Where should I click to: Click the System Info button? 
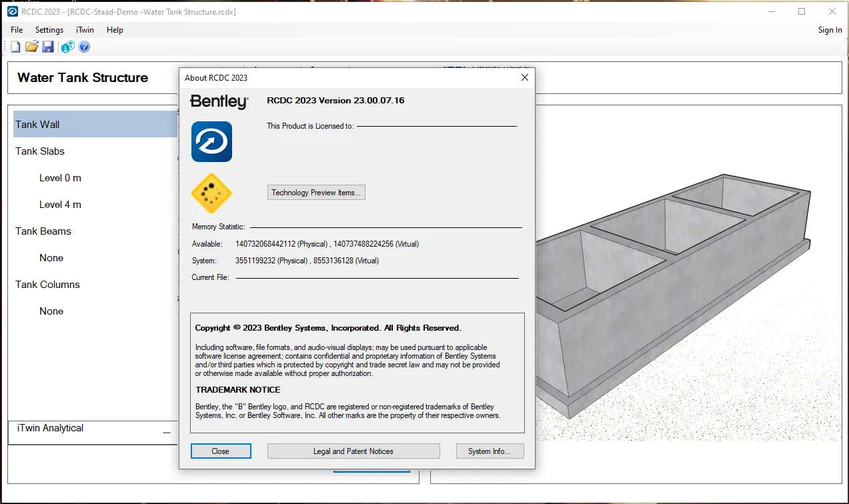tap(490, 451)
